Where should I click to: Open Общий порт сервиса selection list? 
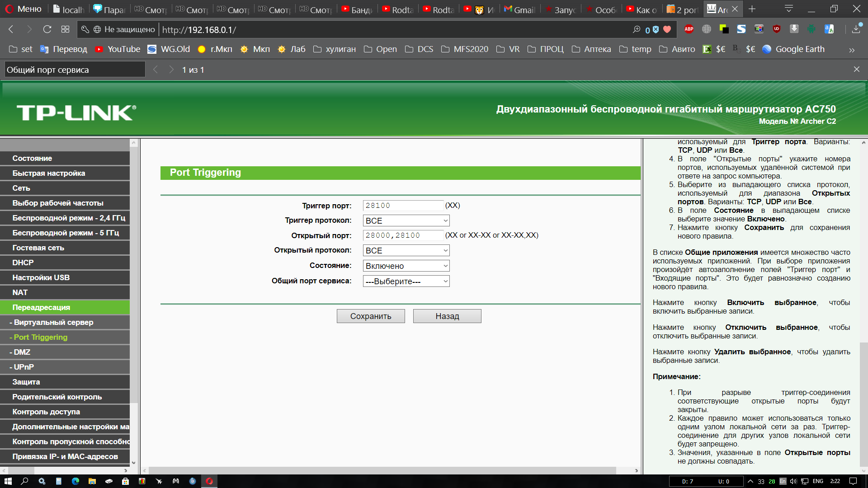pos(406,281)
